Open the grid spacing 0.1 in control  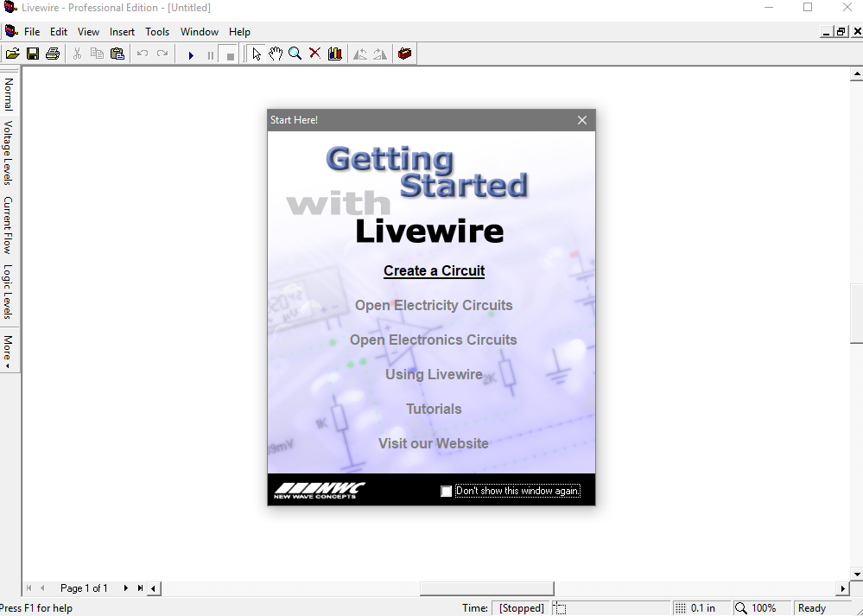[x=701, y=607]
